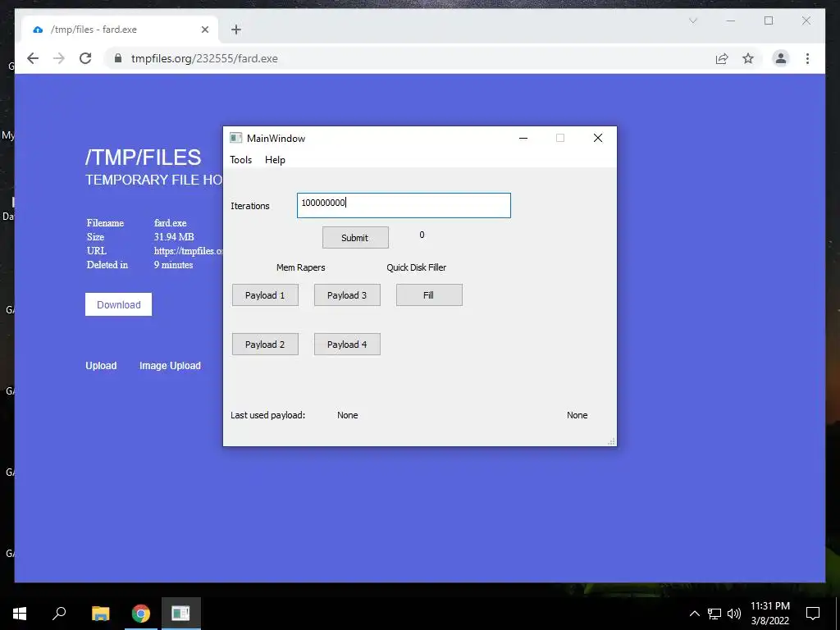This screenshot has width=840, height=630.
Task: Open a new Chrome tab
Action: pyautogui.click(x=236, y=30)
